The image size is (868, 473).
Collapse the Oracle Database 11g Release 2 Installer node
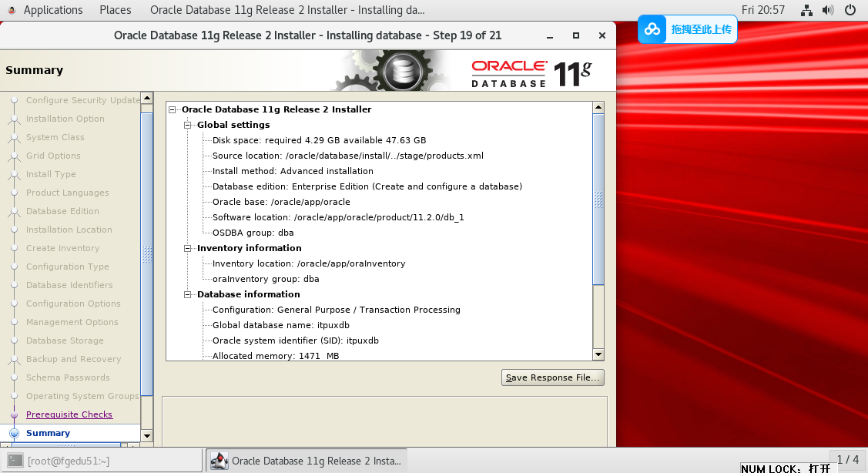click(x=173, y=109)
